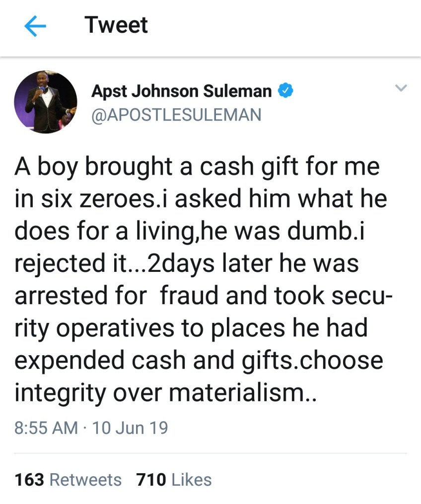View the Retweets list via the word Retweets
The image size is (421, 504).
(85, 480)
